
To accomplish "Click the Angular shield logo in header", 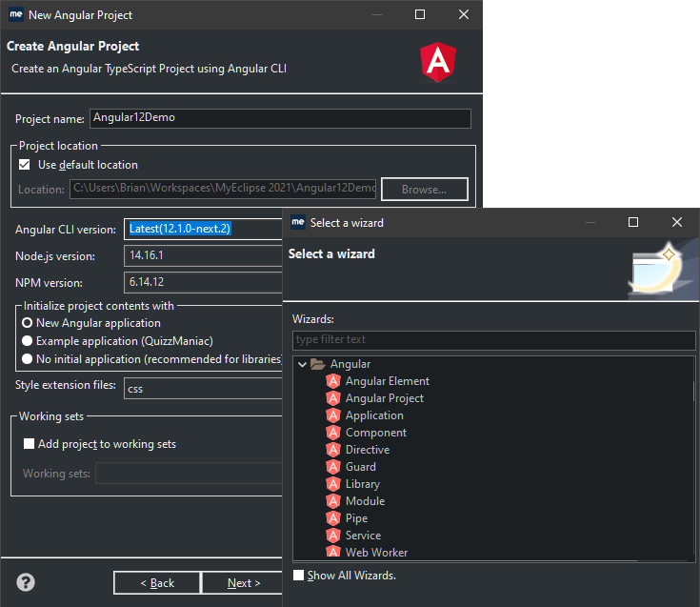I will coord(438,62).
